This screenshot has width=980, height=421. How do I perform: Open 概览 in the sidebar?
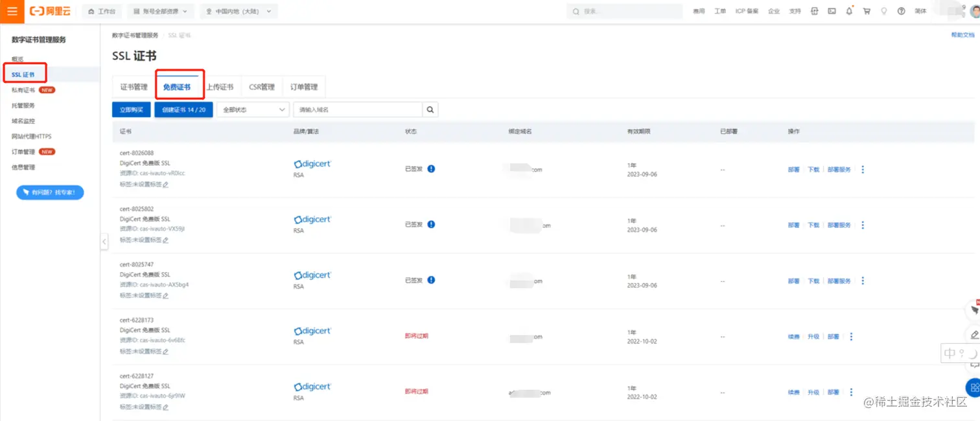tap(17, 59)
